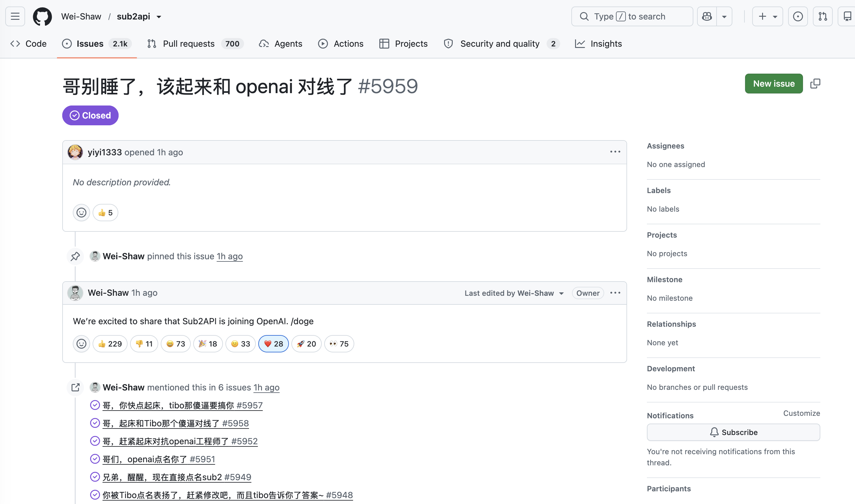Toggle the thumbs up reaction with 229

click(x=110, y=344)
